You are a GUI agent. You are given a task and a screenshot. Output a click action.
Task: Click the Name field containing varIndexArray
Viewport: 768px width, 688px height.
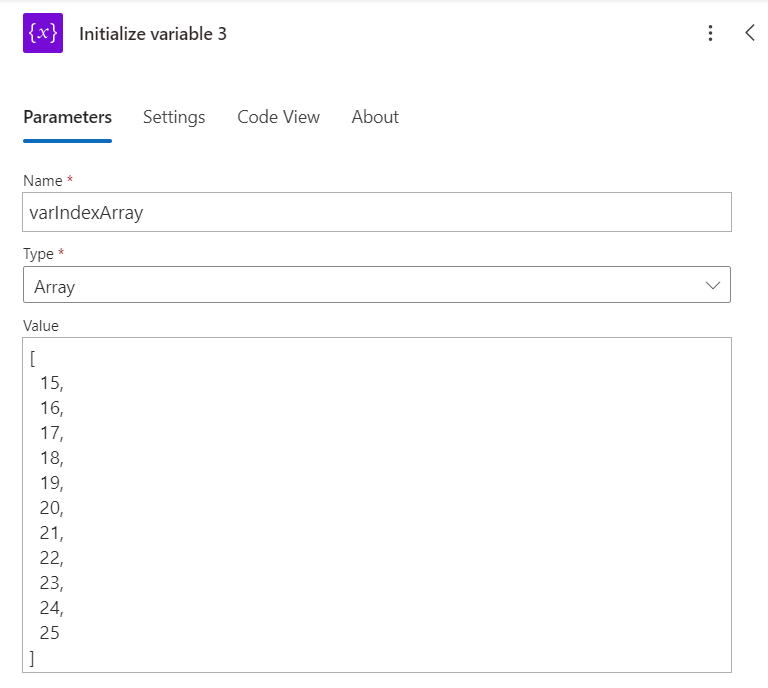(x=377, y=212)
